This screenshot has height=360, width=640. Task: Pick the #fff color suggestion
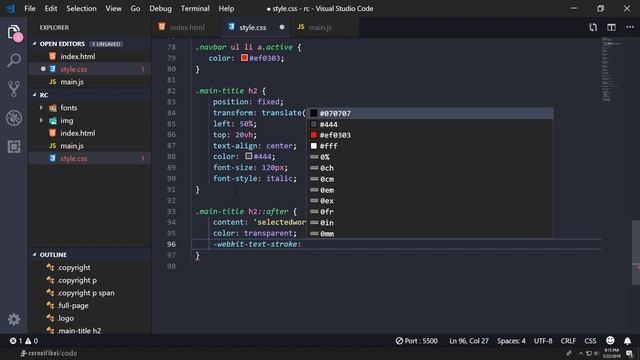click(429, 146)
